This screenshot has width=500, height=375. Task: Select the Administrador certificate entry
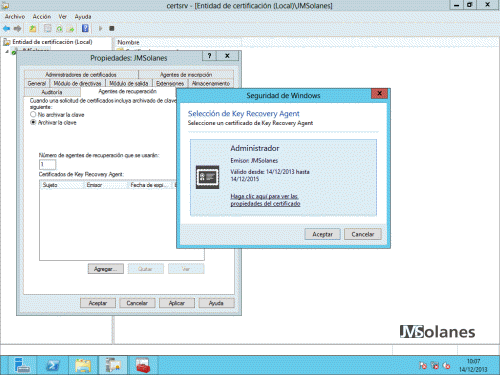coord(283,178)
